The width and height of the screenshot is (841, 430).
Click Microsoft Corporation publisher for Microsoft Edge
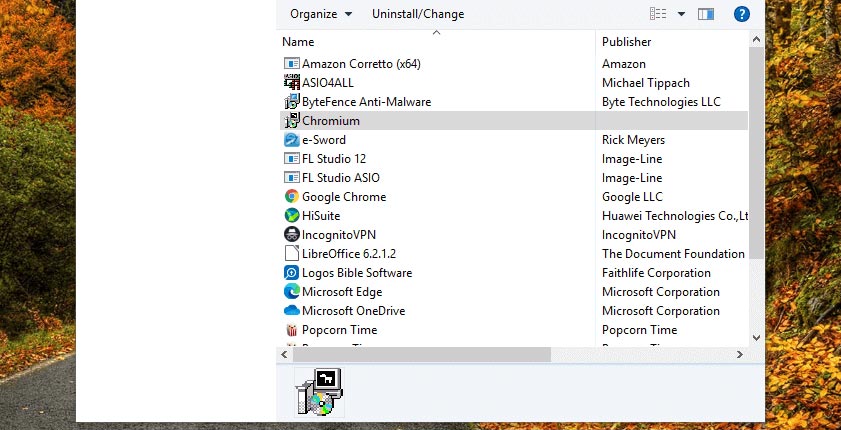pos(661,292)
